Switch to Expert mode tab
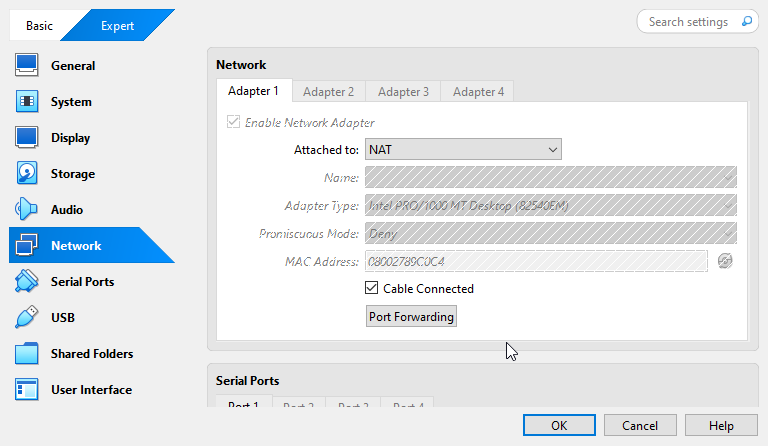This screenshot has width=768, height=446. click(118, 25)
